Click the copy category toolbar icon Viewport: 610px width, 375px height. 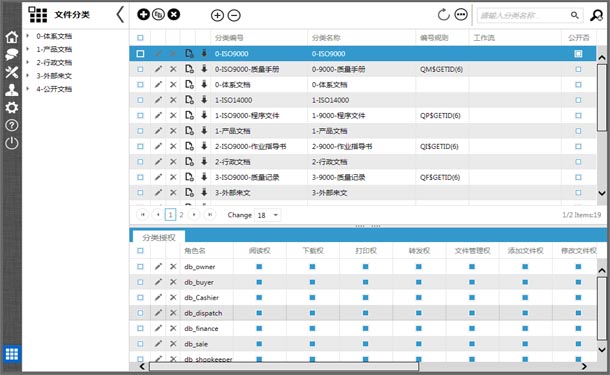pyautogui.click(x=158, y=15)
